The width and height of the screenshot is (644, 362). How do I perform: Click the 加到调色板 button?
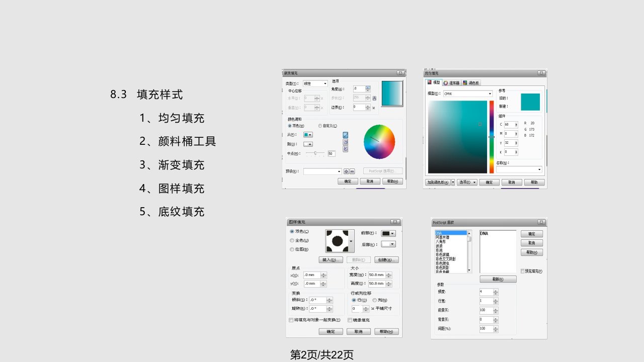(x=438, y=183)
